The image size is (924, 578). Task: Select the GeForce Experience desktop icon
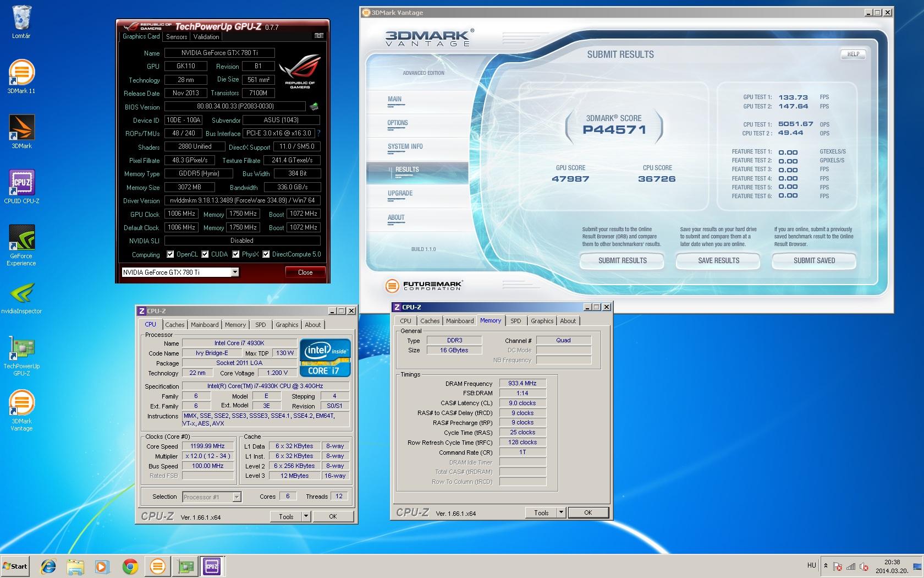click(x=21, y=246)
